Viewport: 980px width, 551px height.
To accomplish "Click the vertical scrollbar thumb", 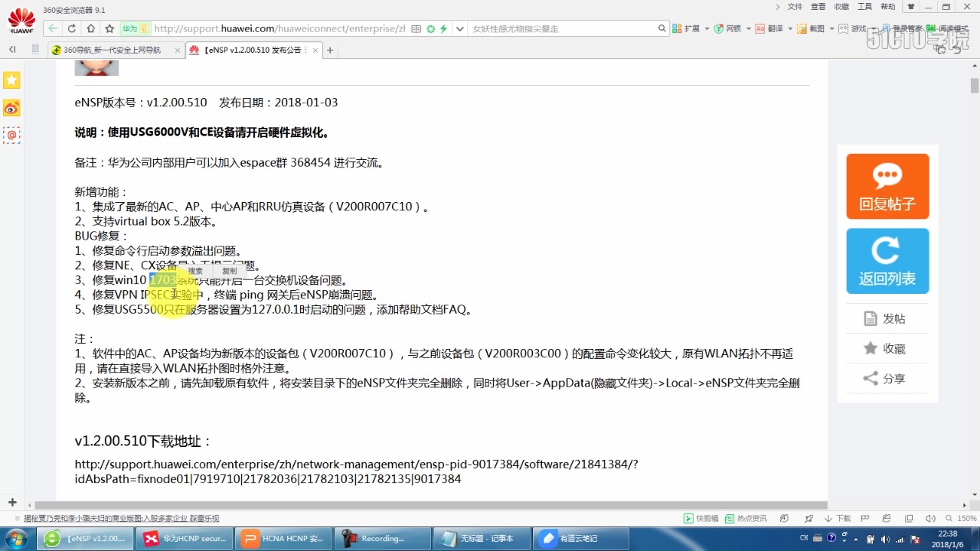I will (975, 85).
